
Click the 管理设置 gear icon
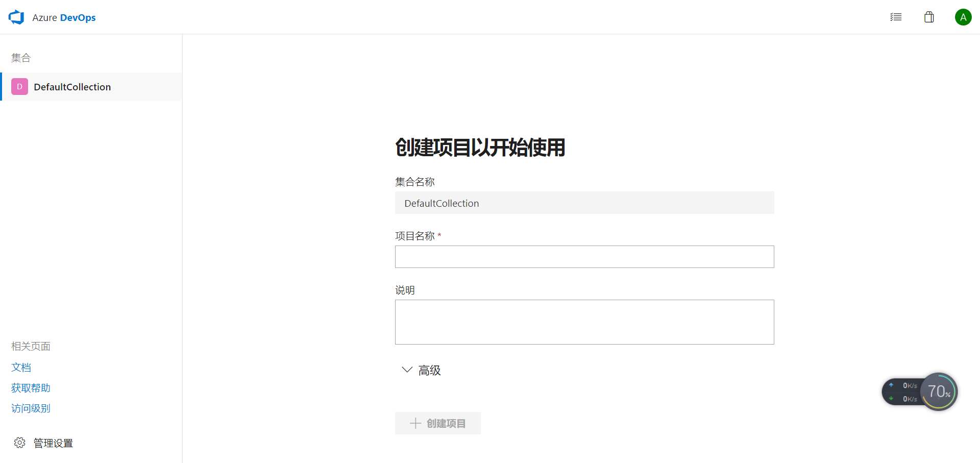19,443
